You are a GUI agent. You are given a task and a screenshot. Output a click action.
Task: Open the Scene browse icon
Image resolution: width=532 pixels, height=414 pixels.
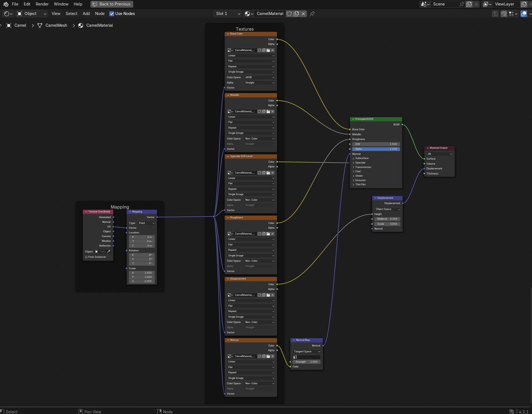[425, 4]
